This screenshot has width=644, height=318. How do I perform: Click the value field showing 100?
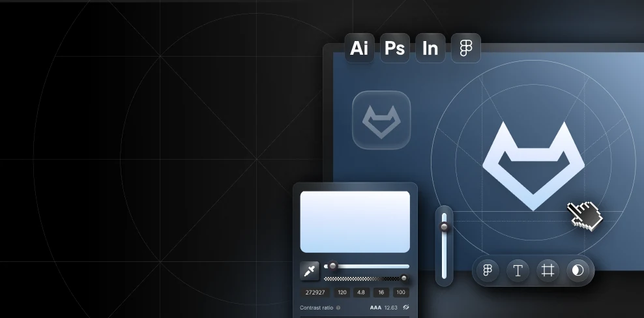401,293
